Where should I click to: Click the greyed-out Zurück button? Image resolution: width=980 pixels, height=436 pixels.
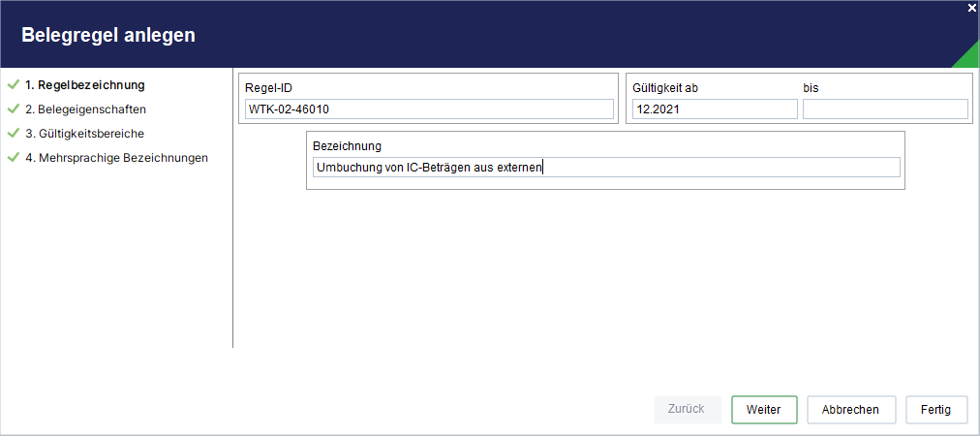[687, 409]
